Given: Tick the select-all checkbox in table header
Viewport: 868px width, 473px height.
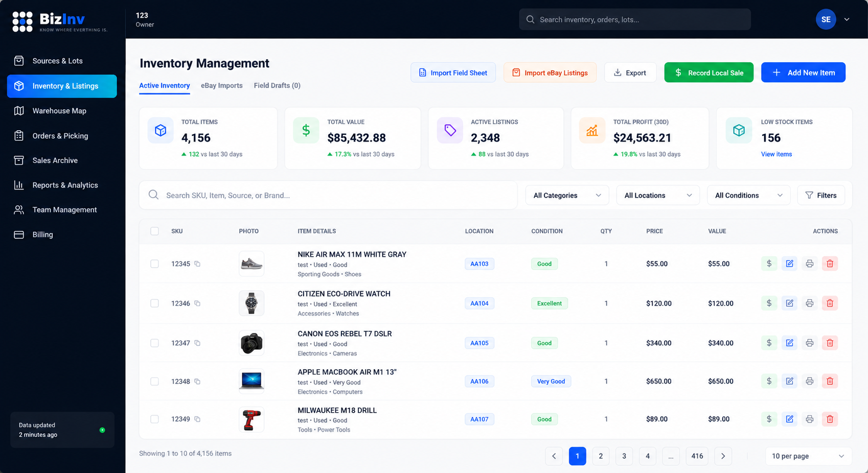Looking at the screenshot, I should pos(154,231).
